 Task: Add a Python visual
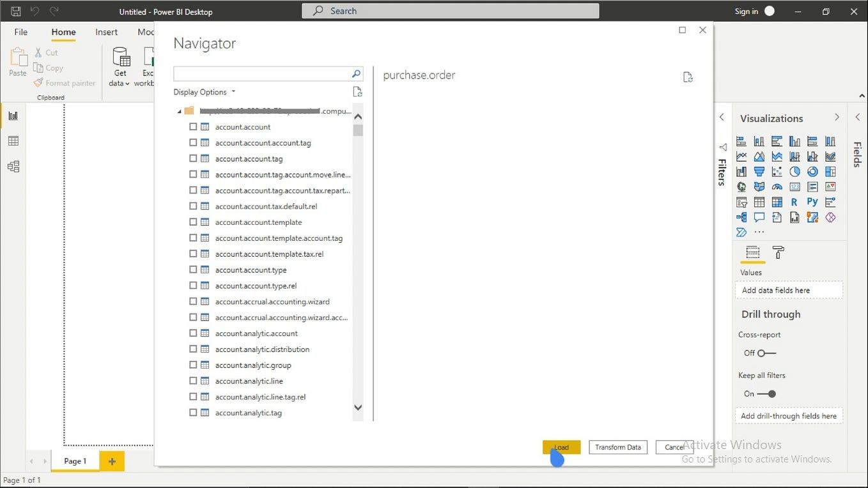[x=812, y=201]
